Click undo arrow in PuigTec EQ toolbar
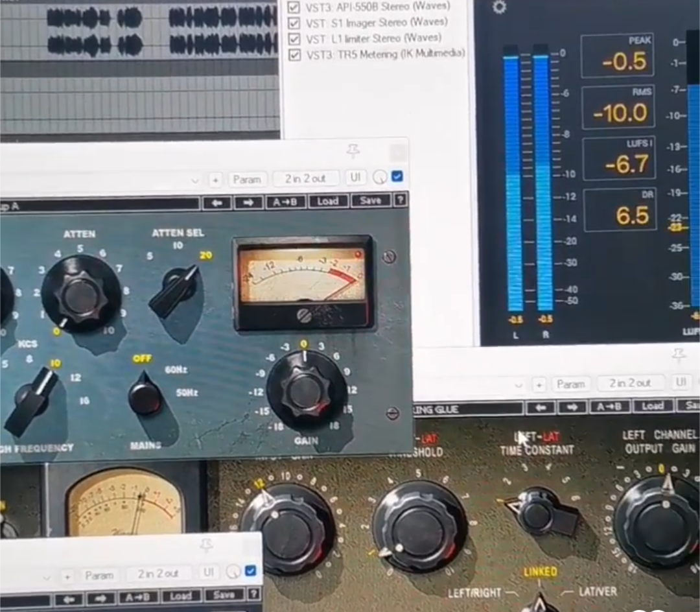This screenshot has width=700, height=612. (216, 202)
